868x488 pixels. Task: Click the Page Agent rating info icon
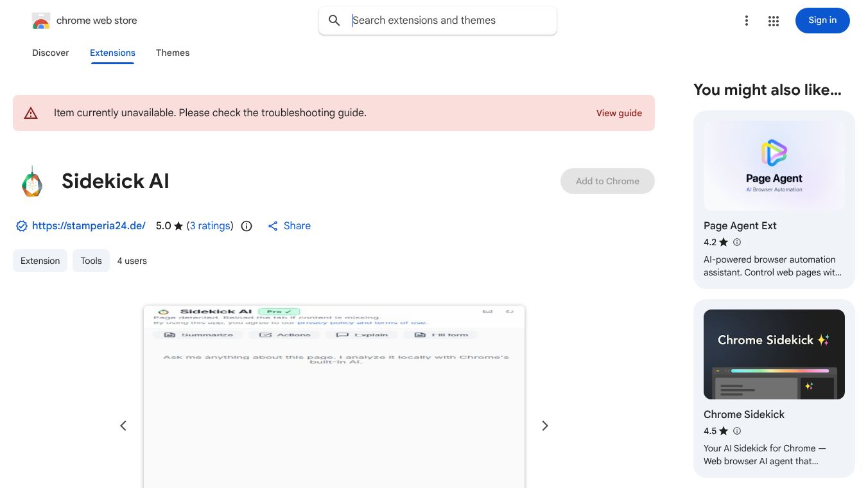[x=737, y=242]
